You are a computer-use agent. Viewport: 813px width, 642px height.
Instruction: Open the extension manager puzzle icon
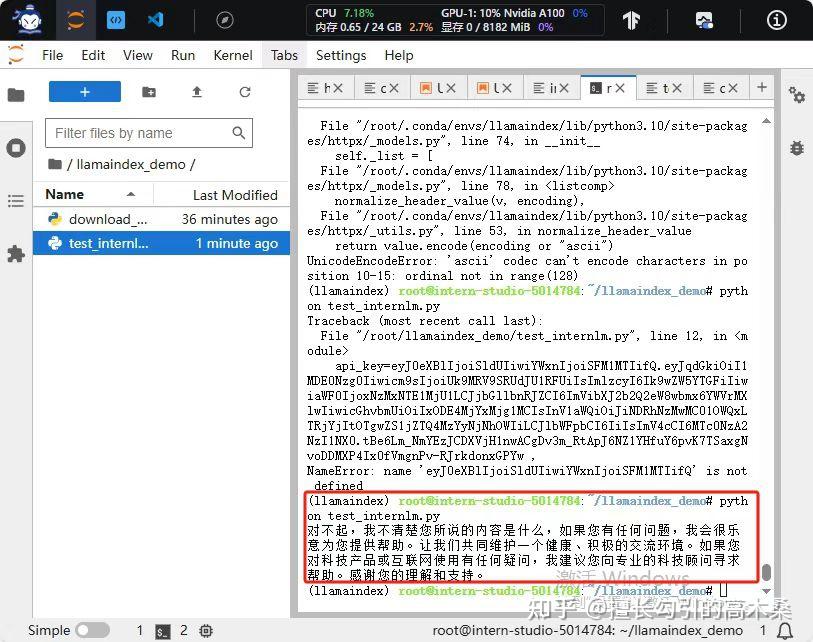tap(16, 254)
